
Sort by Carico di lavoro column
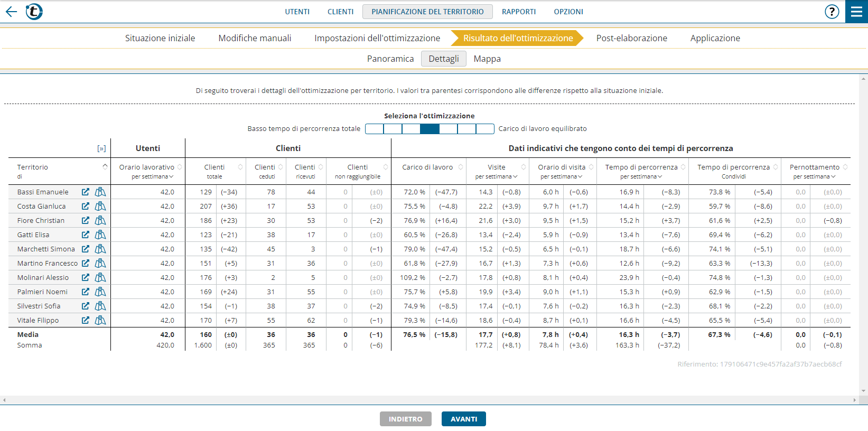[461, 167]
